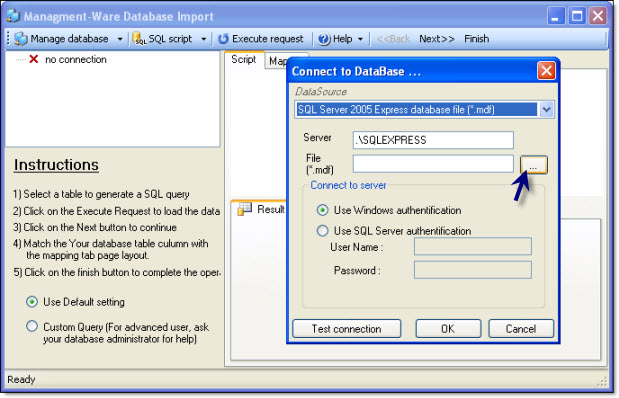
Task: Click the User Name field
Action: pyautogui.click(x=473, y=247)
